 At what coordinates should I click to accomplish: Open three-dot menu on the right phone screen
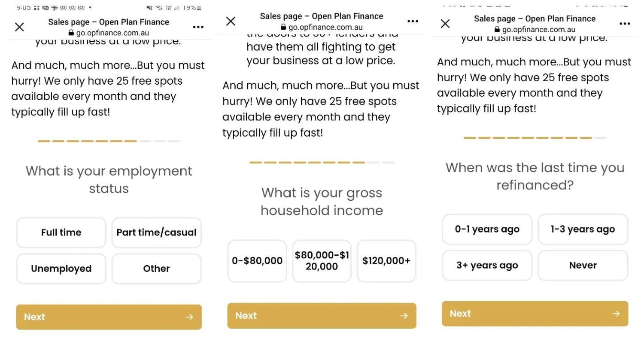point(625,24)
